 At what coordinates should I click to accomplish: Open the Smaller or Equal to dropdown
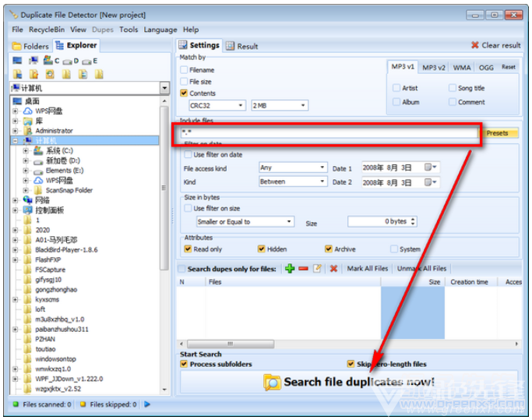coord(245,222)
